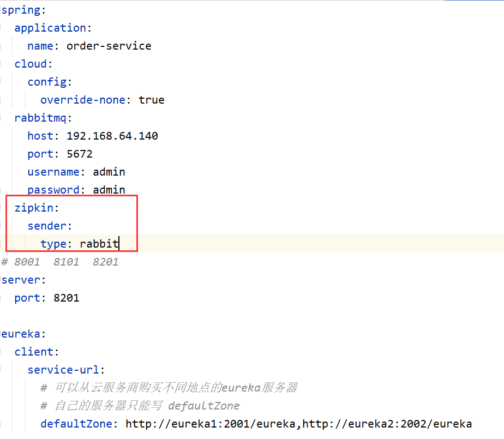This screenshot has width=504, height=439.
Task: Place cursor in the 'rabbit' type value
Action: tap(99, 244)
